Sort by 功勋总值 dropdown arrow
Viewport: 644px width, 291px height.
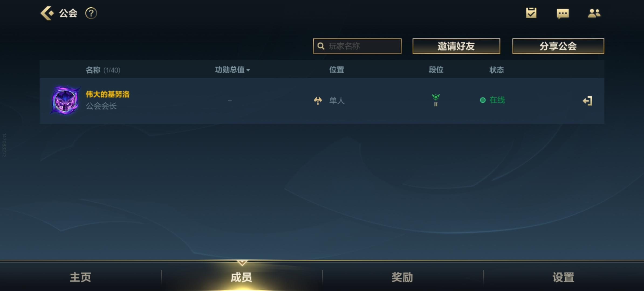248,70
